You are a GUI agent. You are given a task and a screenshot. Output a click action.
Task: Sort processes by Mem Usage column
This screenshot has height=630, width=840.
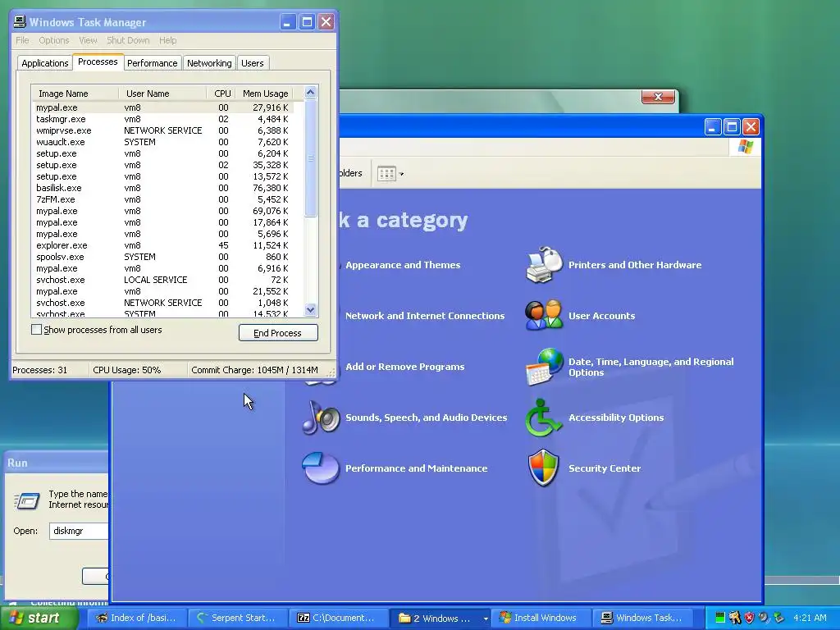click(264, 94)
